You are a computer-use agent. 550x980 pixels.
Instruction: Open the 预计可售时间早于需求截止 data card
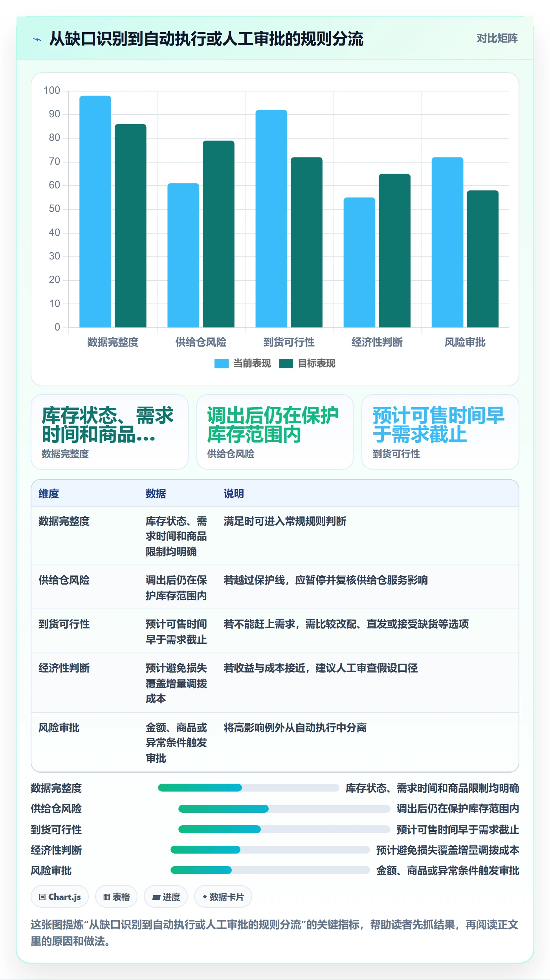click(x=440, y=432)
